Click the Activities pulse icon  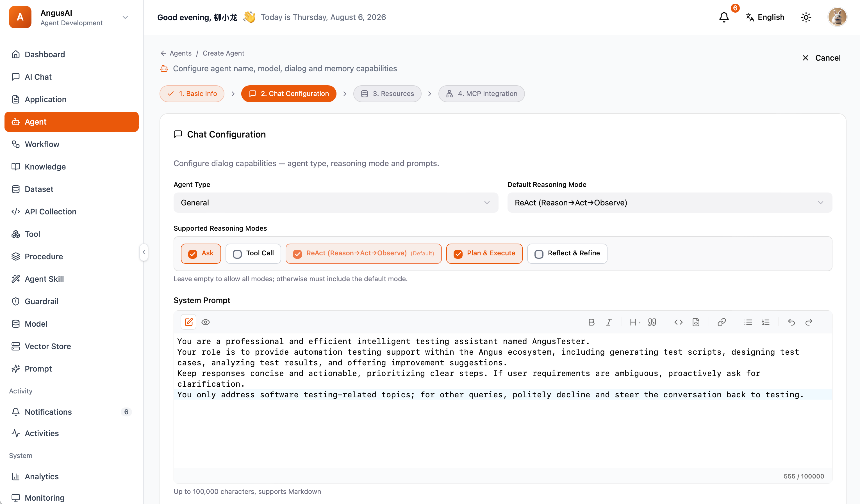(x=16, y=433)
